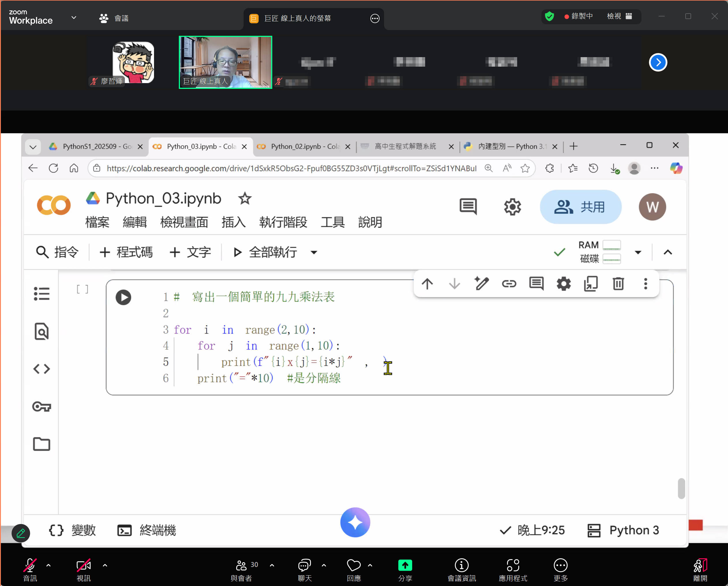This screenshot has height=586, width=728.
Task: Open the 執行階段 menu
Action: click(283, 222)
